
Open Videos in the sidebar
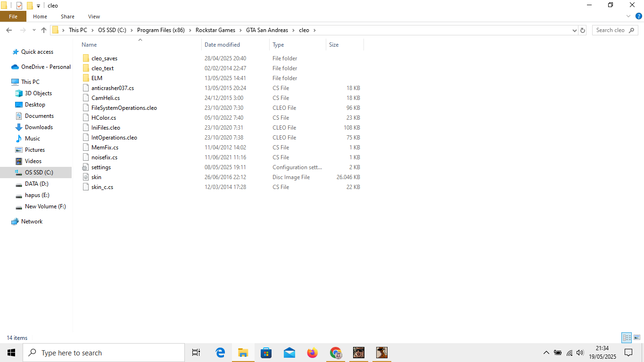33,161
